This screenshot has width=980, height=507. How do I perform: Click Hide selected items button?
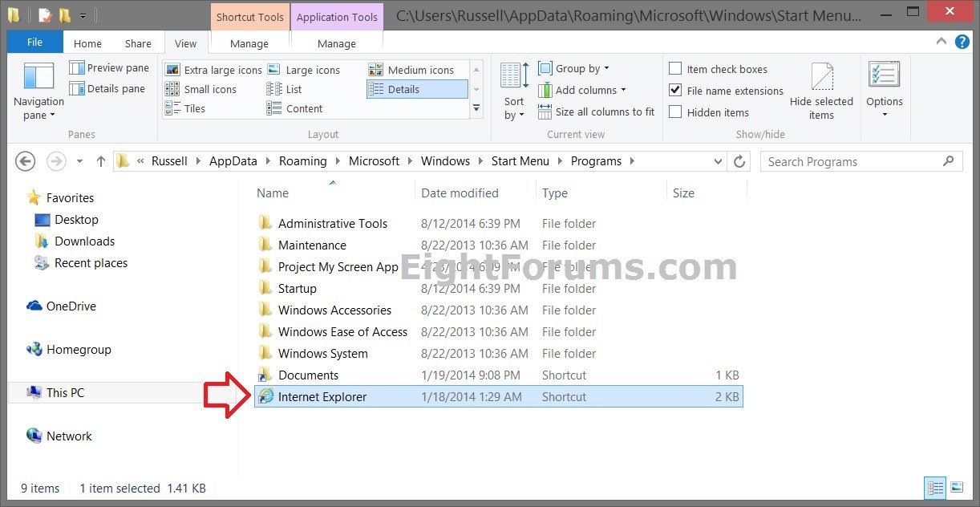821,91
